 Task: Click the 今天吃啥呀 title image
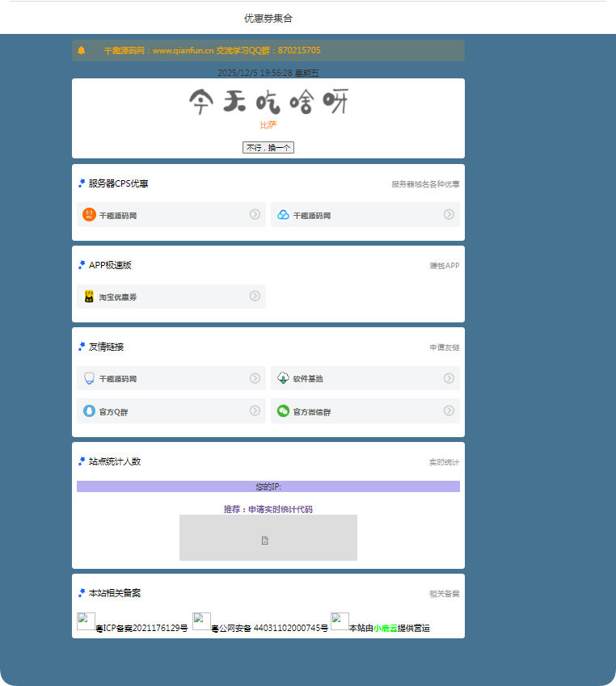[268, 102]
